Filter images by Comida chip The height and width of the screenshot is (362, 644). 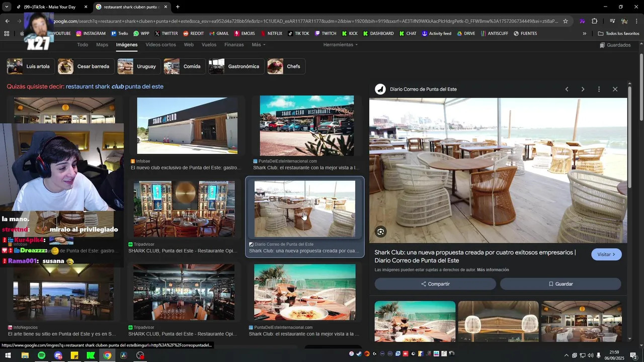184,66
